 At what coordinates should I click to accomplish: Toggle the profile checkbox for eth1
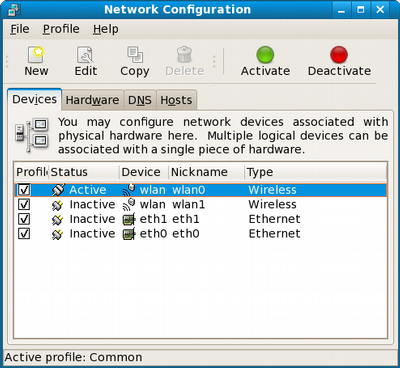pyautogui.click(x=24, y=219)
